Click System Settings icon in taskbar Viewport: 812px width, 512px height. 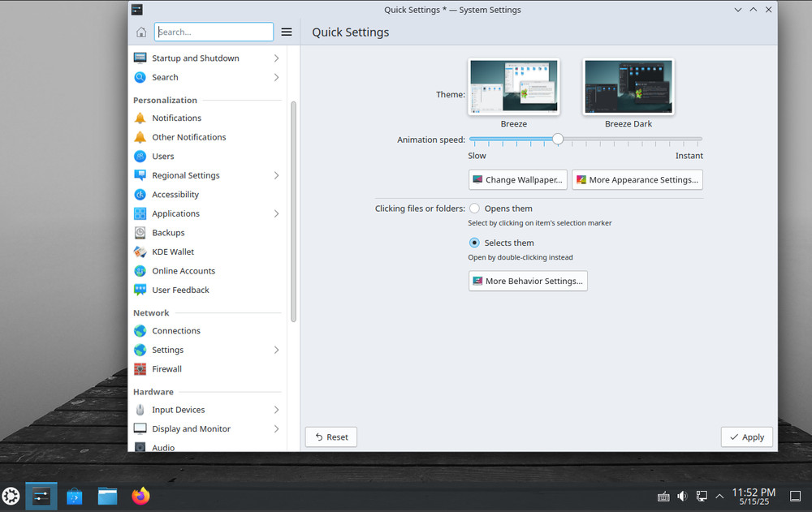(41, 497)
